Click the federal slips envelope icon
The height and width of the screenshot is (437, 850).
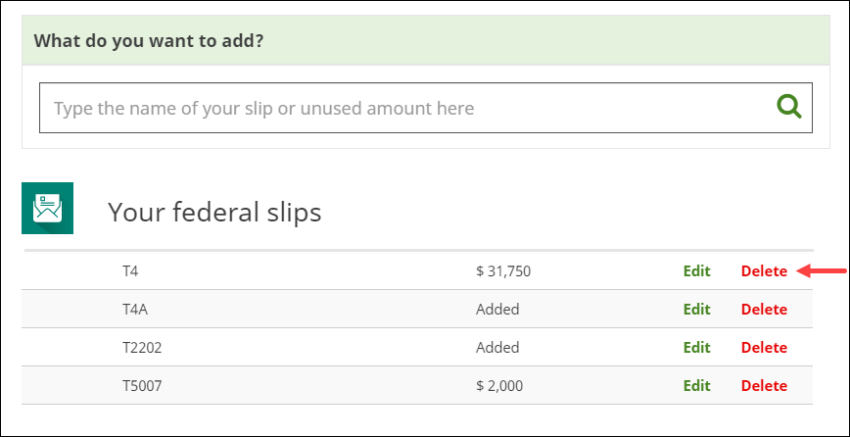(47, 208)
